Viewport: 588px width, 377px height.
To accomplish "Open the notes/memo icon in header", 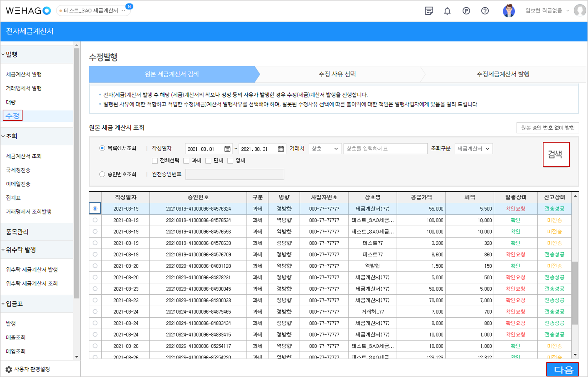I will [x=429, y=11].
